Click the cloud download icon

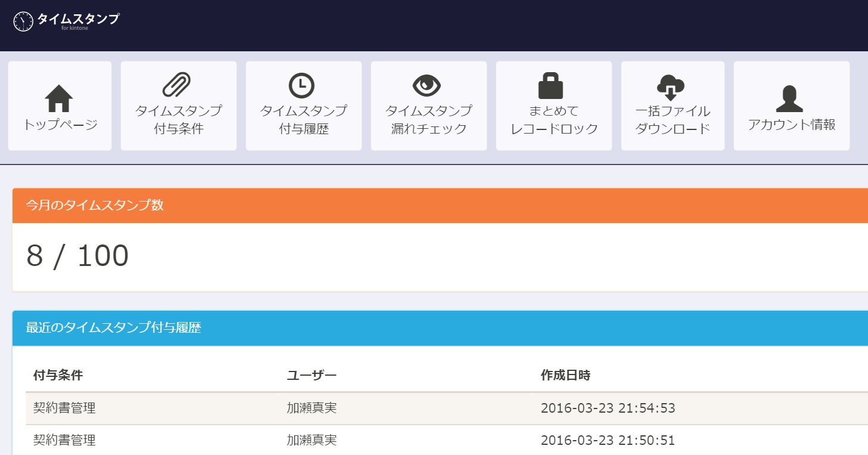coord(671,88)
